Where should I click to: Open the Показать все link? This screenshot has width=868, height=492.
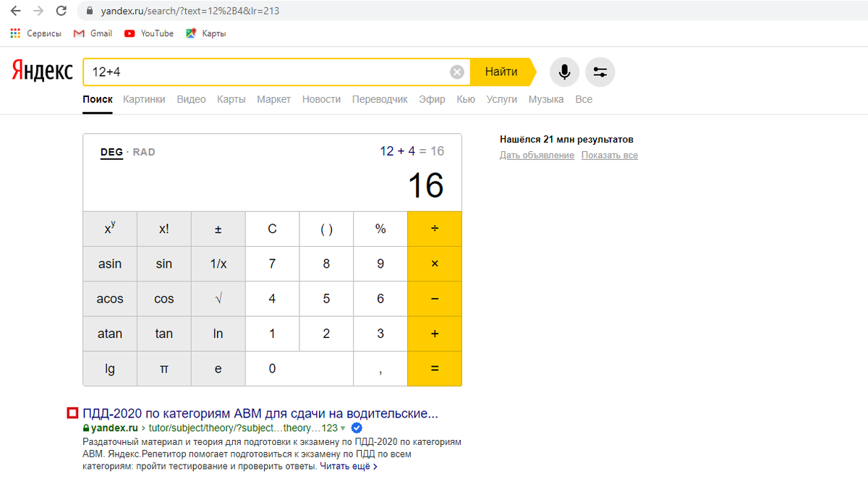[x=610, y=156]
